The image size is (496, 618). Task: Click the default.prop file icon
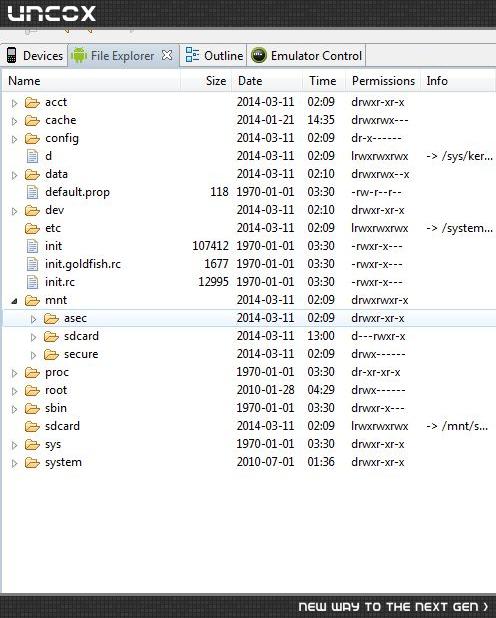pos(32,192)
